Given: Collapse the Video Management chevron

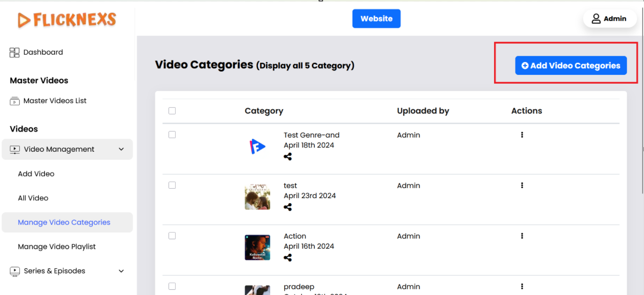Looking at the screenshot, I should tap(121, 149).
